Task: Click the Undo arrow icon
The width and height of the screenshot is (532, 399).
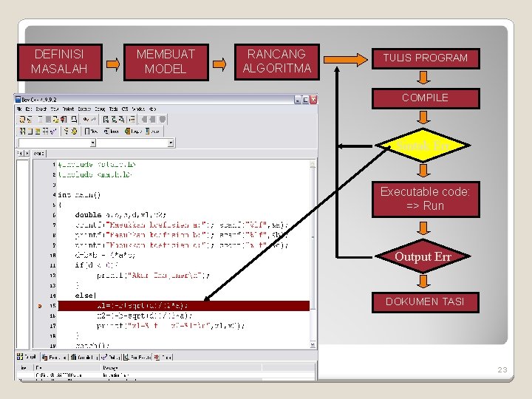Action: click(86, 119)
